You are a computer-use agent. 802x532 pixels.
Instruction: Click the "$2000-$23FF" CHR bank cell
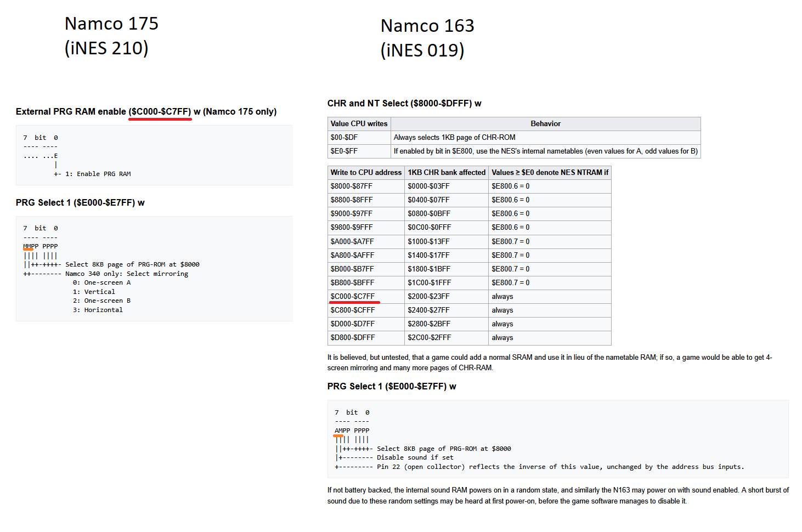(447, 296)
